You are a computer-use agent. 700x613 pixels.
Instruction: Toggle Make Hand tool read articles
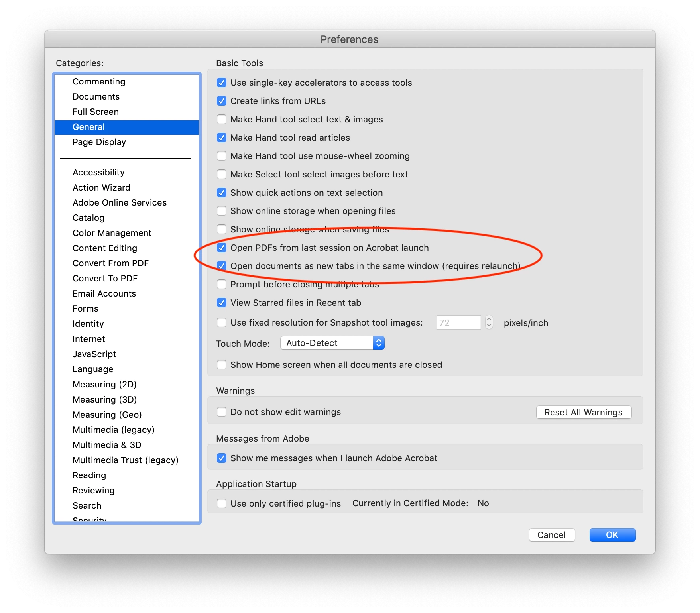pyautogui.click(x=222, y=138)
